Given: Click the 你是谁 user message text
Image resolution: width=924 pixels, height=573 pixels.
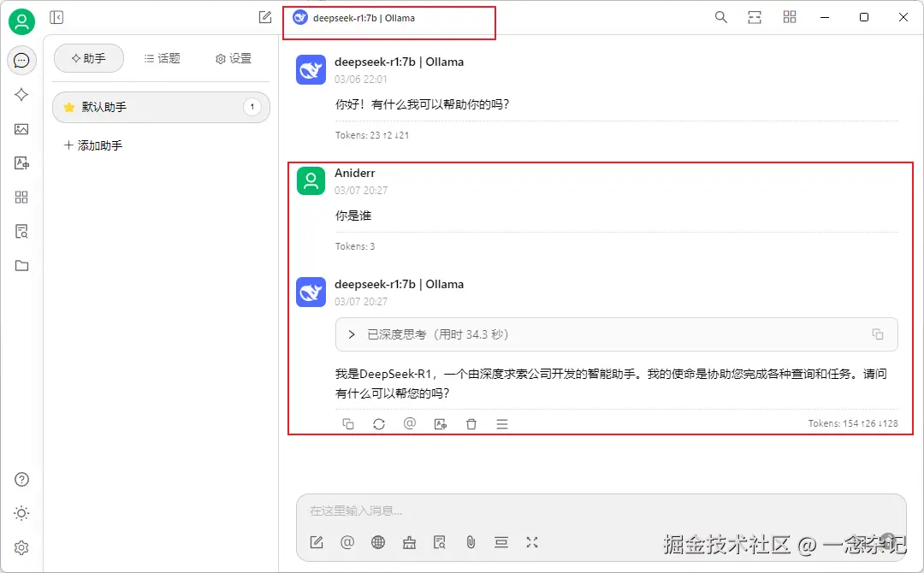Looking at the screenshot, I should (353, 216).
